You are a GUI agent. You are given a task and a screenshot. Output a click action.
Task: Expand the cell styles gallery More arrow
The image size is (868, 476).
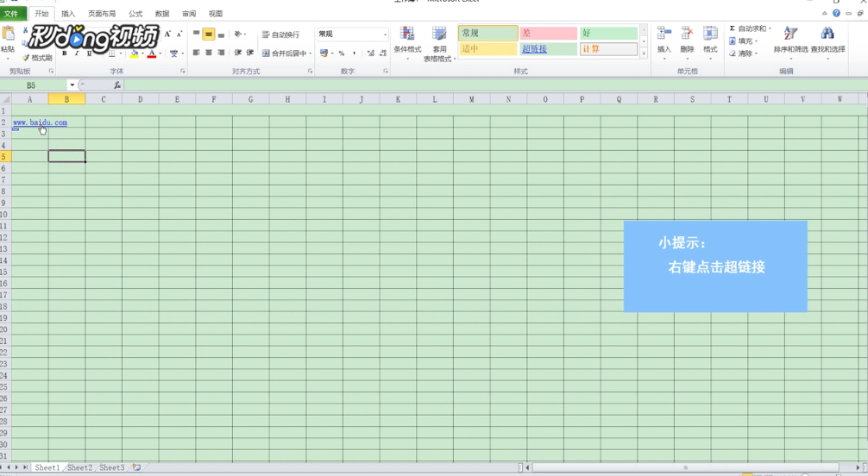(644, 53)
